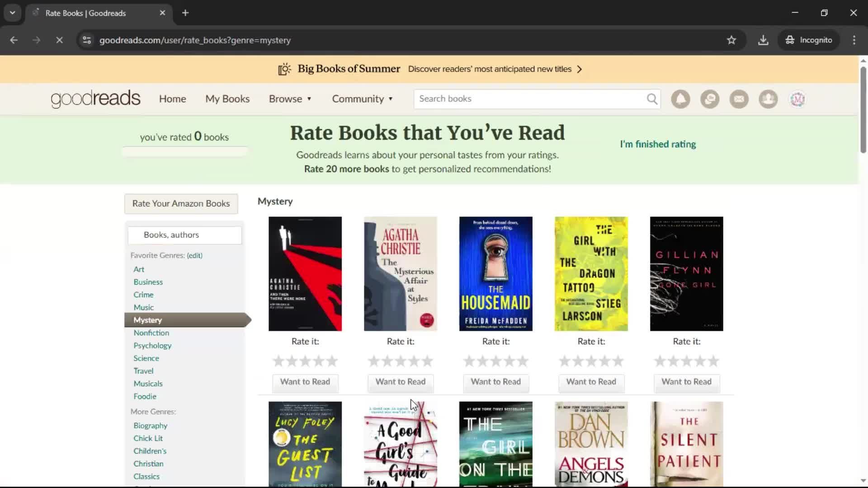Viewport: 868px width, 488px height.
Task: Expand the Community dropdown menu
Action: coord(363,99)
